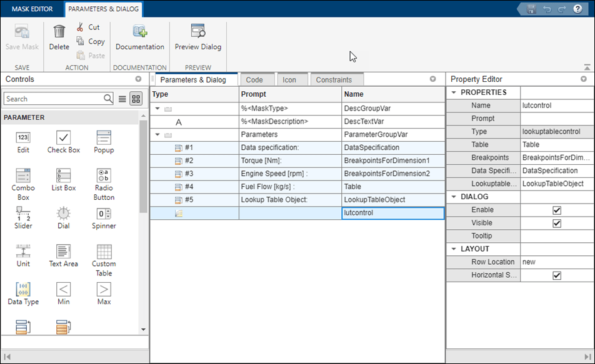
Task: Select the Data Type parameter control
Action: pyautogui.click(x=23, y=290)
